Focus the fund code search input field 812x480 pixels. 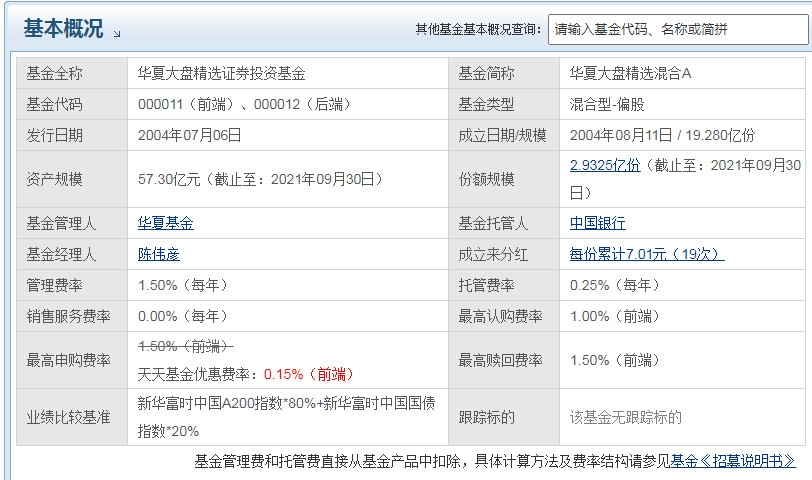(x=678, y=30)
